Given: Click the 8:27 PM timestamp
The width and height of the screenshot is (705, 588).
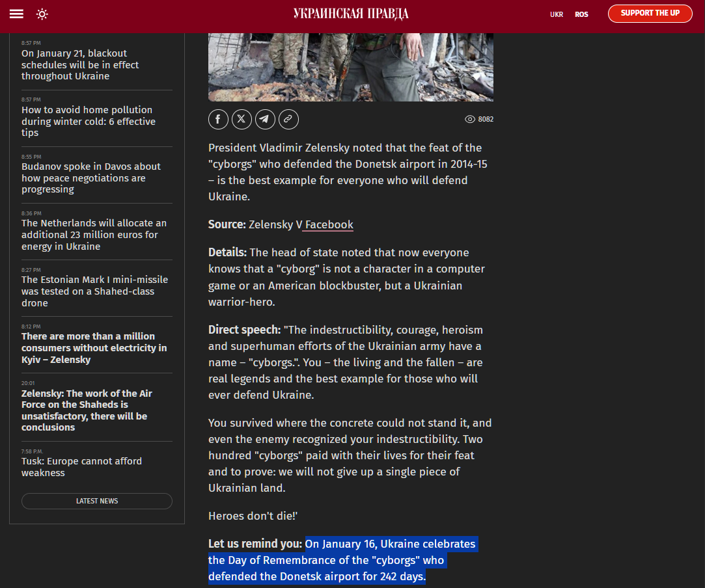Looking at the screenshot, I should (31, 270).
